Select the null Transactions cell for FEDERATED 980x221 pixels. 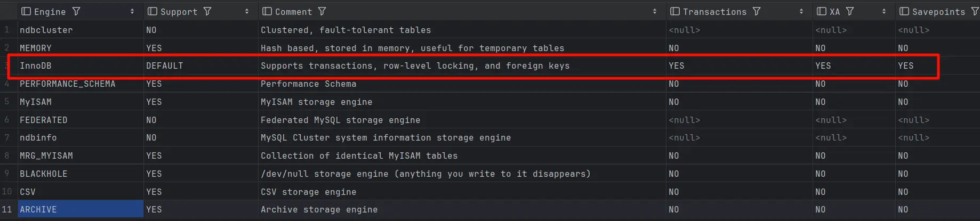740,120
